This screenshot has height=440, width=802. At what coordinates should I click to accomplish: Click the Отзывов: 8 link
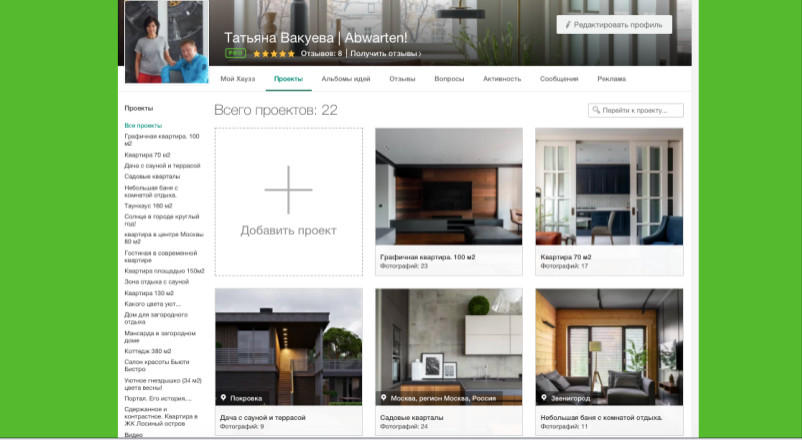coord(321,54)
